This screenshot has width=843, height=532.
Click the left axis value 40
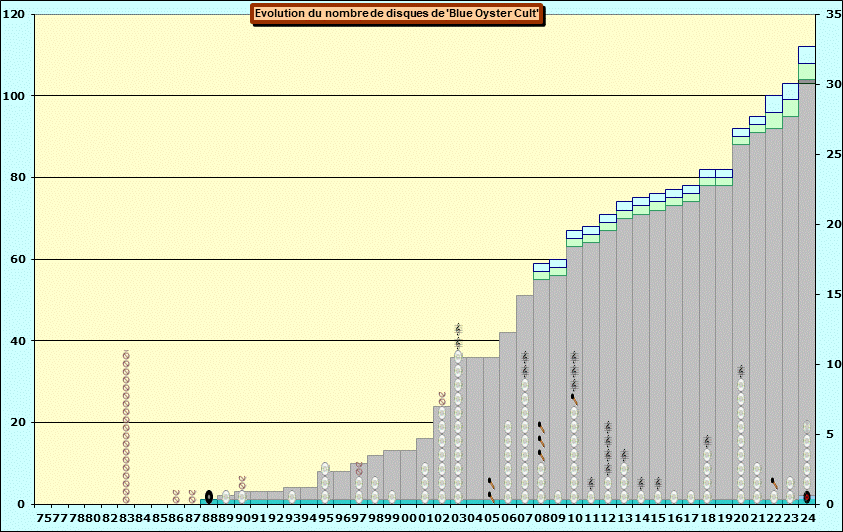[x=17, y=341]
